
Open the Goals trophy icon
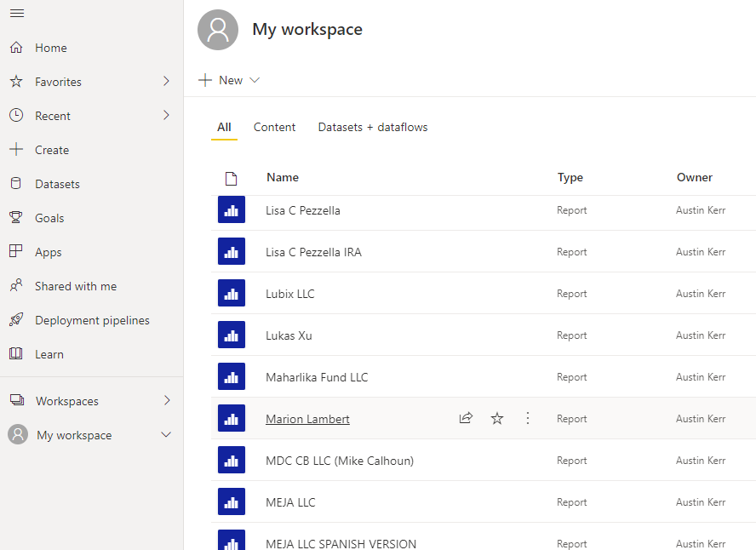point(16,217)
